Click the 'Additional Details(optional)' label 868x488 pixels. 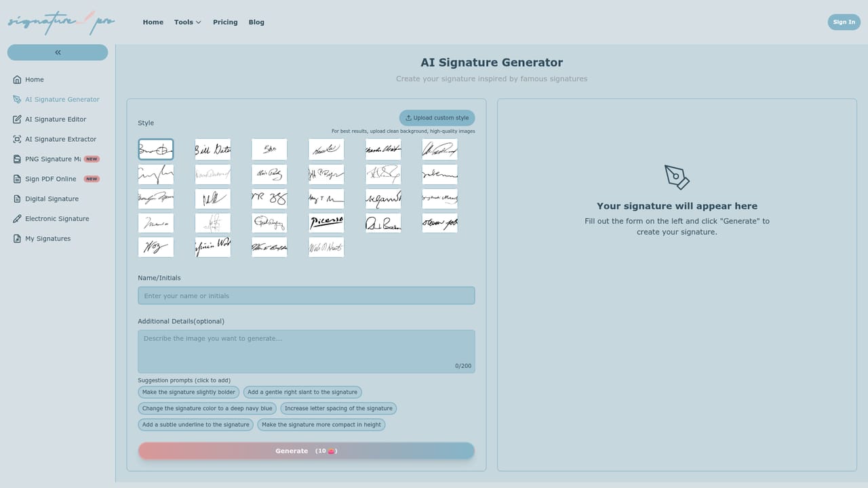(181, 321)
